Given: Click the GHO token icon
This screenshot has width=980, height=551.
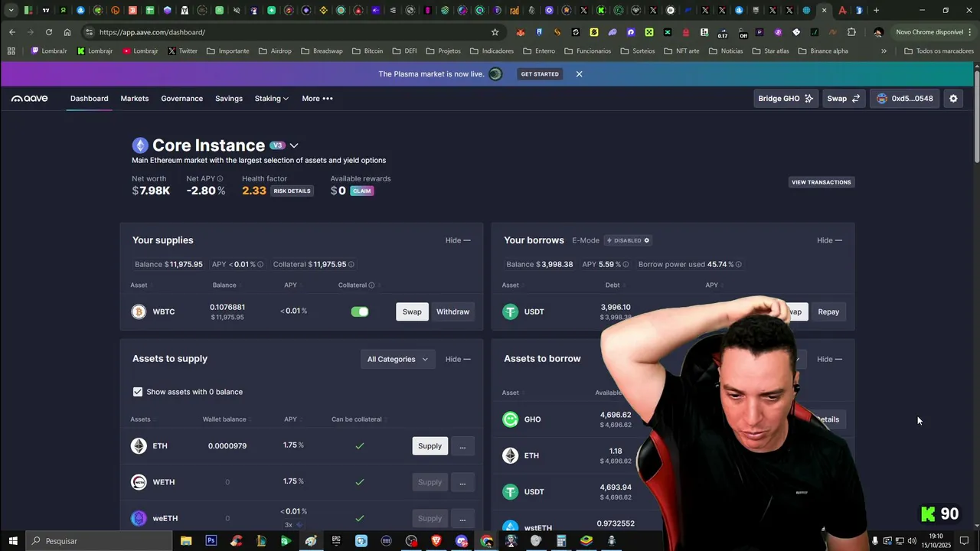Looking at the screenshot, I should pyautogui.click(x=510, y=419).
